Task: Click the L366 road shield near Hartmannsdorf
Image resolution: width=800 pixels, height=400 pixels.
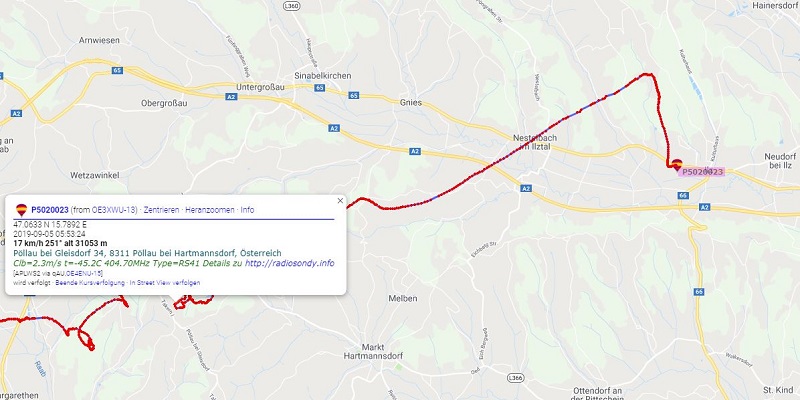Action: (x=514, y=378)
